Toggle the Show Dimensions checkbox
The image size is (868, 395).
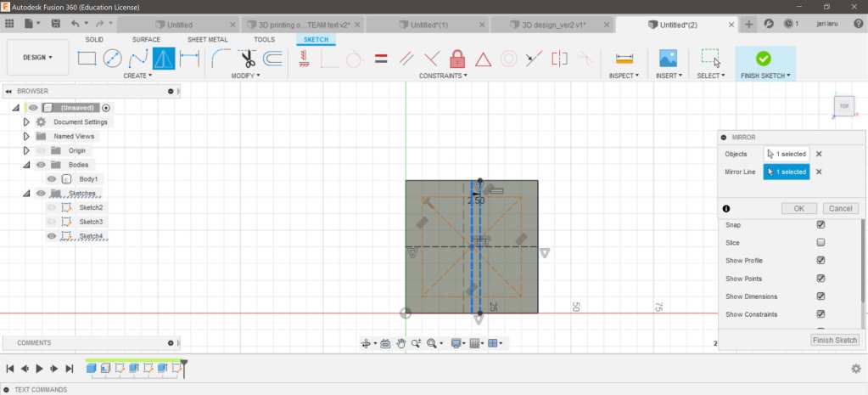pyautogui.click(x=821, y=296)
